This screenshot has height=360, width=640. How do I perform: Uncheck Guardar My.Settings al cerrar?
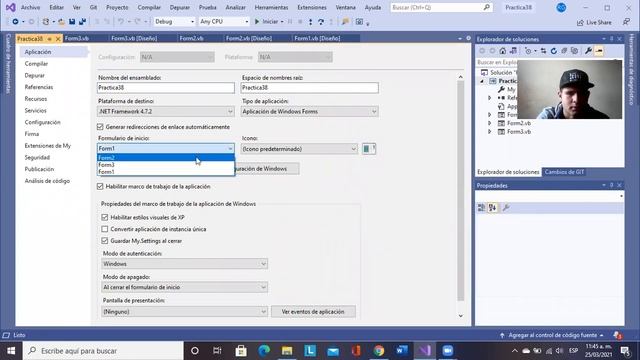pos(105,241)
